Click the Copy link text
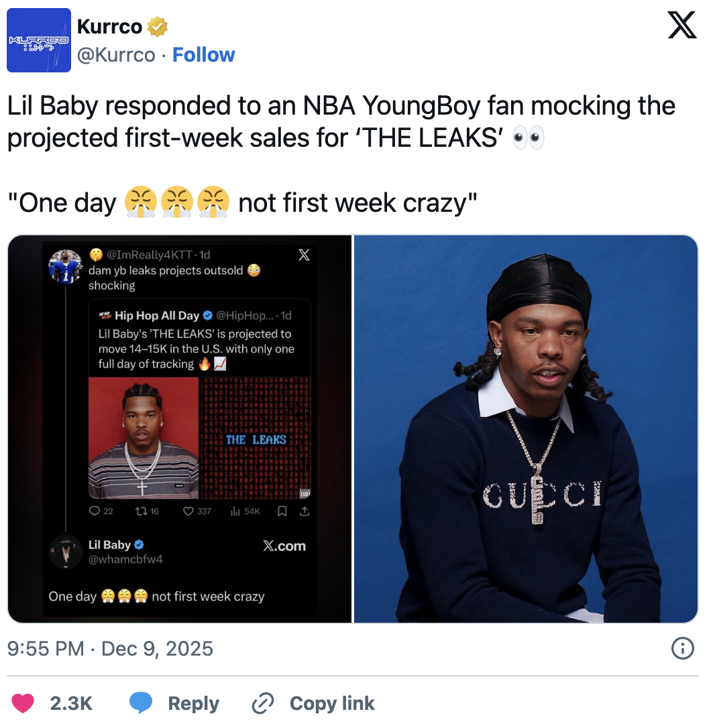 click(x=332, y=703)
